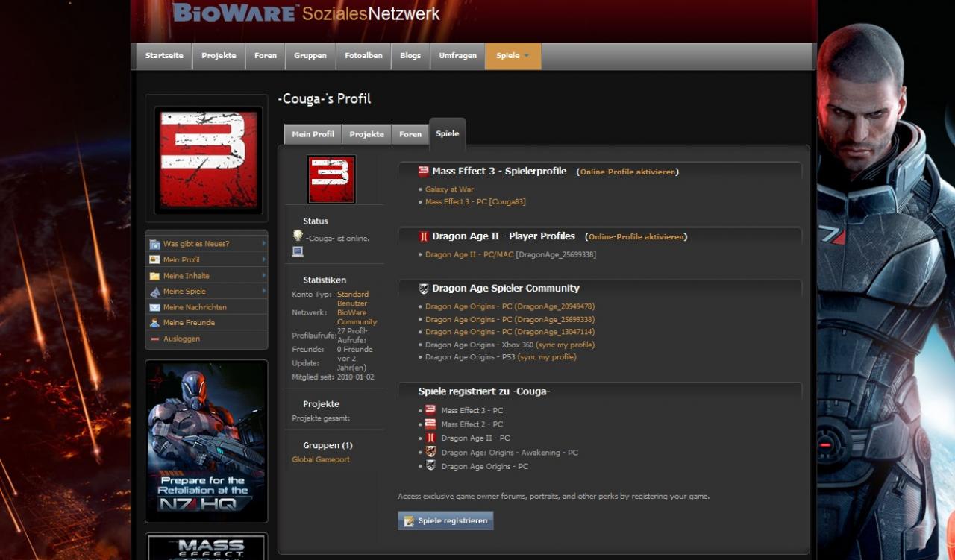Click the lightbulb online status icon
Viewport: 955px width, 560px height.
(x=298, y=236)
